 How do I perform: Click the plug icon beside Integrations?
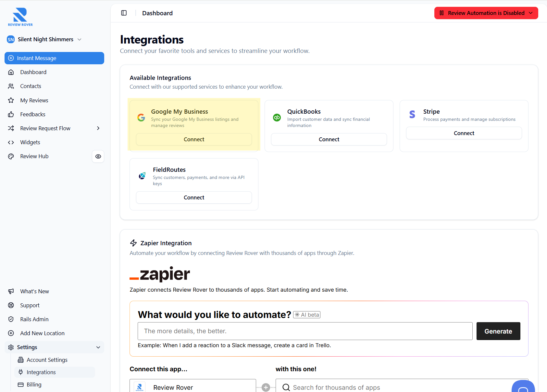click(x=21, y=372)
